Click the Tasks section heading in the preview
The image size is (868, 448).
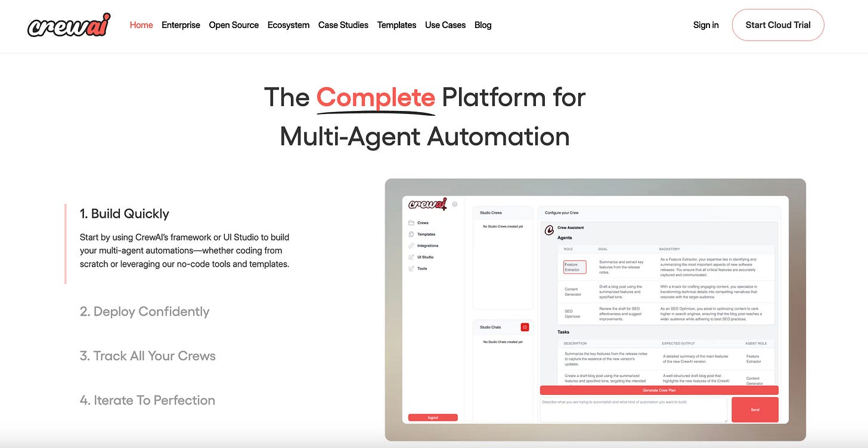coord(563,332)
